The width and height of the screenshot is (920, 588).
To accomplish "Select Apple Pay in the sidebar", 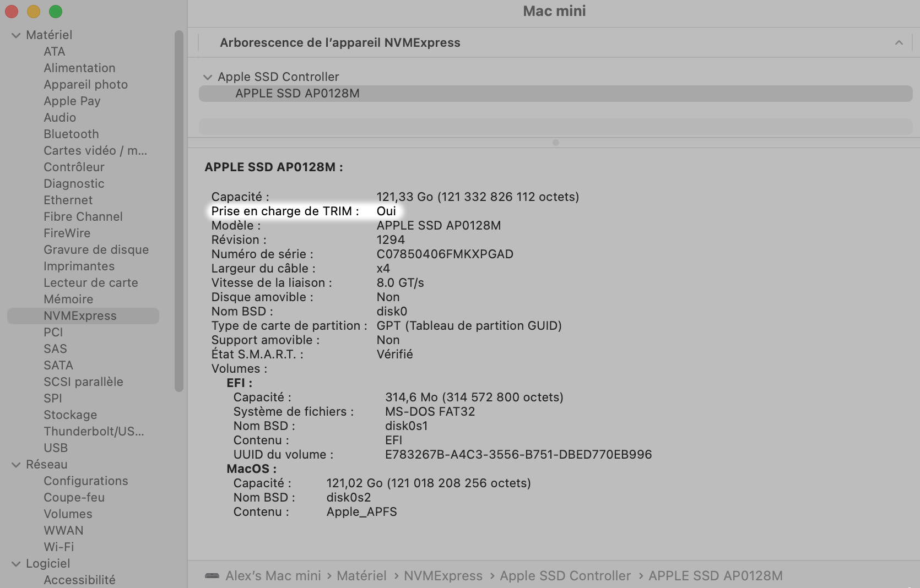I will [72, 101].
